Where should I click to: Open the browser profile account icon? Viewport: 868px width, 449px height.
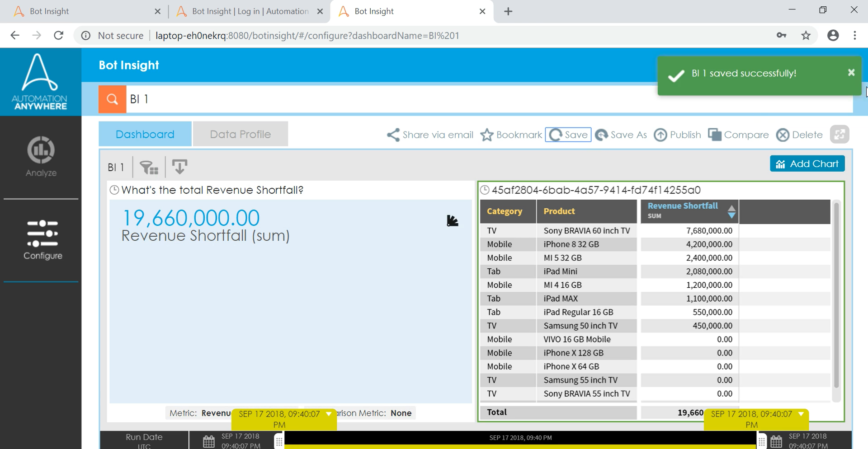833,35
